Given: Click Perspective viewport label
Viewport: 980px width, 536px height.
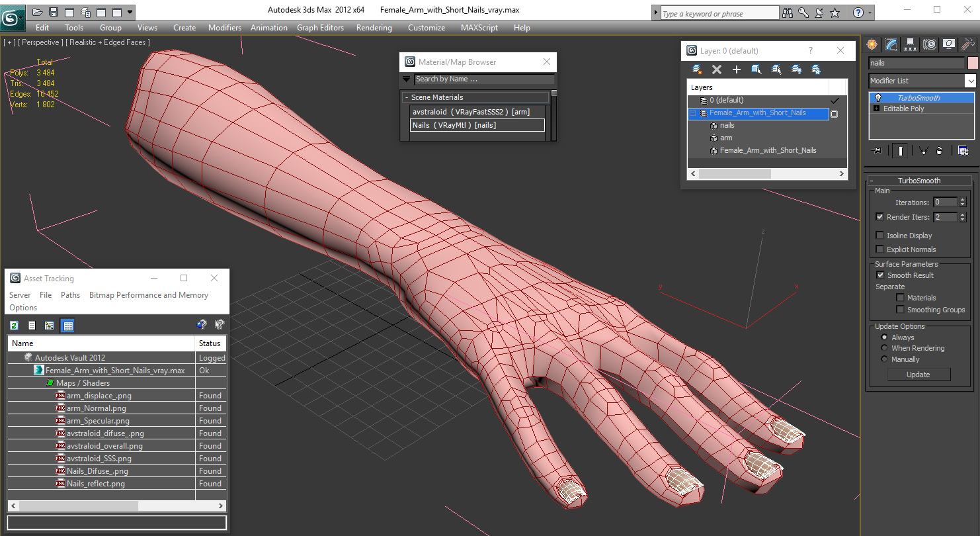Looking at the screenshot, I should pos(41,42).
